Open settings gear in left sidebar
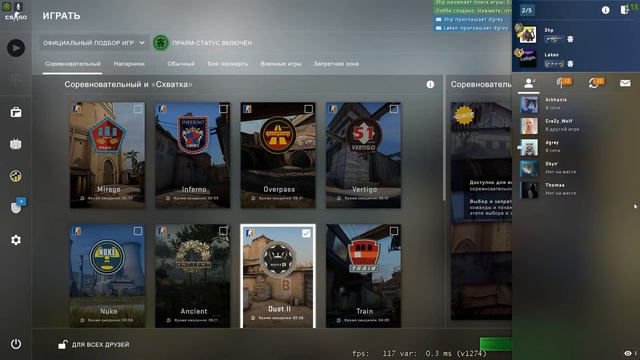This screenshot has height=360, width=640. click(16, 240)
